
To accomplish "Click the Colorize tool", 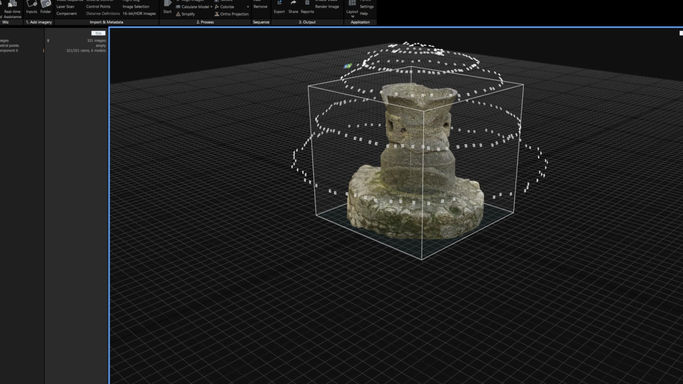I will pyautogui.click(x=224, y=7).
